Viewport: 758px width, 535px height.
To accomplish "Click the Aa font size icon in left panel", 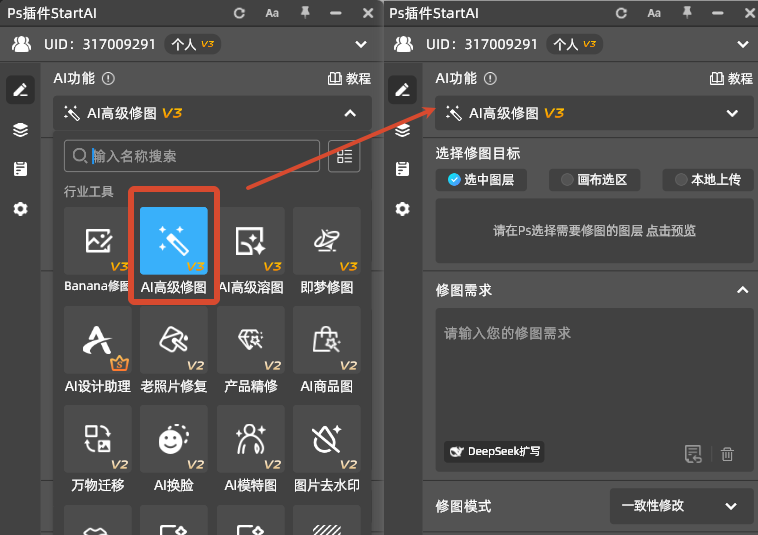I will (272, 13).
